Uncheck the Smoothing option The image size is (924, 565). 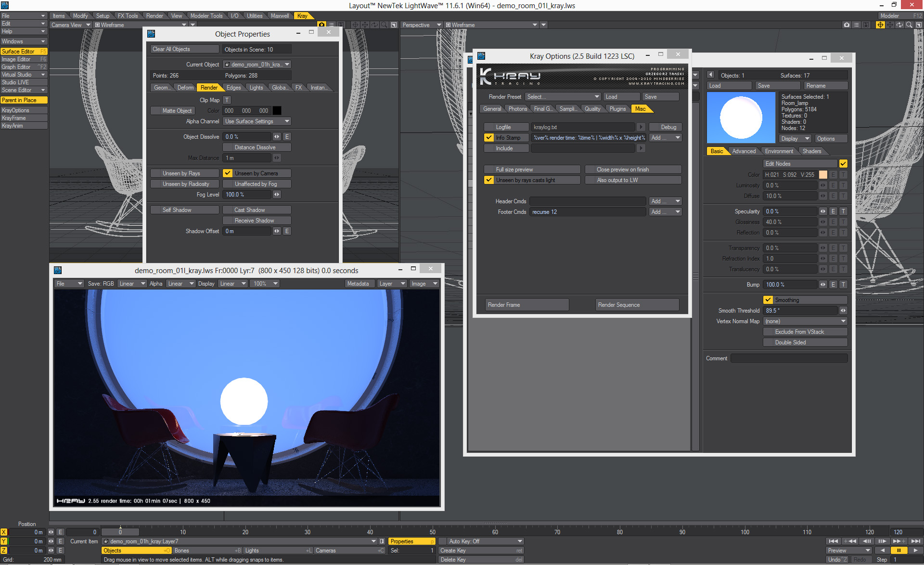coord(768,300)
